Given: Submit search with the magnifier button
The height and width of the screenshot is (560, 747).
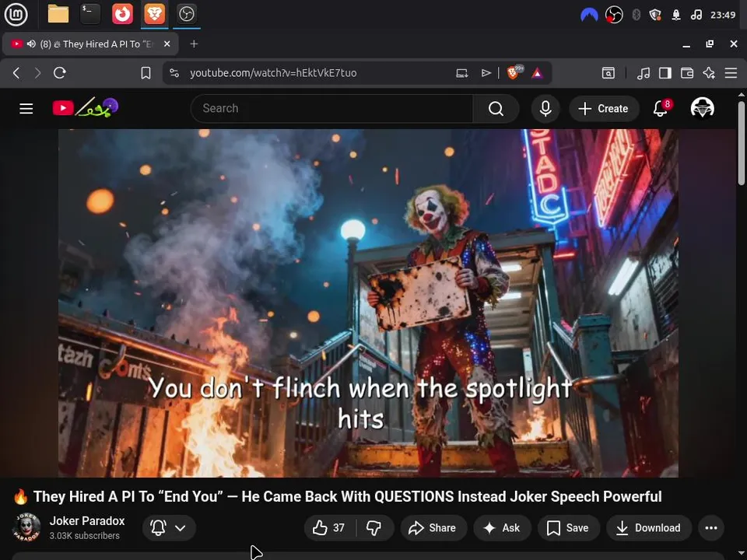Looking at the screenshot, I should [x=496, y=109].
